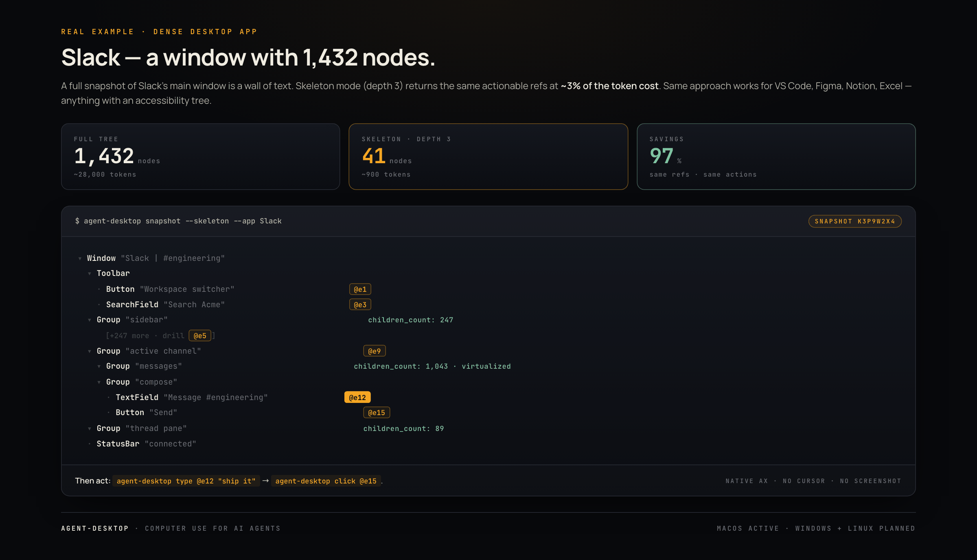
Task: Click the @e1 ref badge
Action: pyautogui.click(x=360, y=289)
